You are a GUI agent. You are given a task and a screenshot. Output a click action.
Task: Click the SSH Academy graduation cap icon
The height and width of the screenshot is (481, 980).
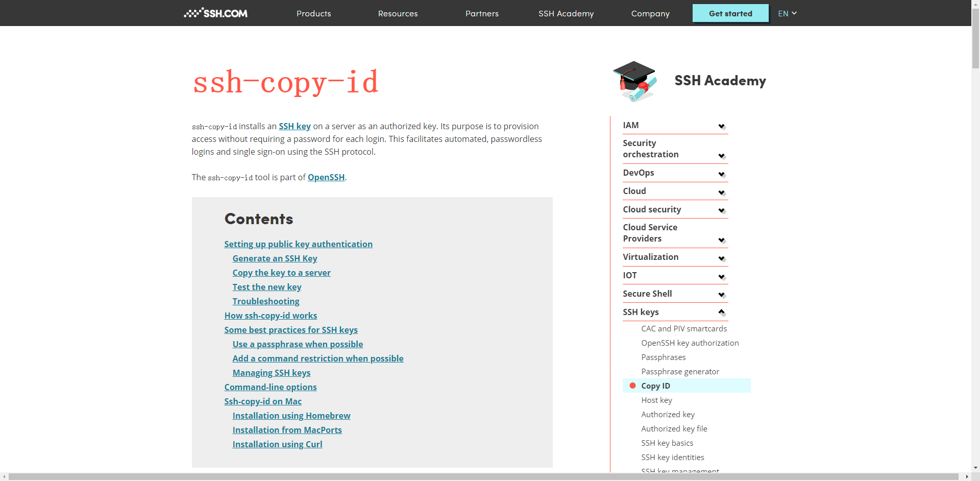click(x=634, y=81)
